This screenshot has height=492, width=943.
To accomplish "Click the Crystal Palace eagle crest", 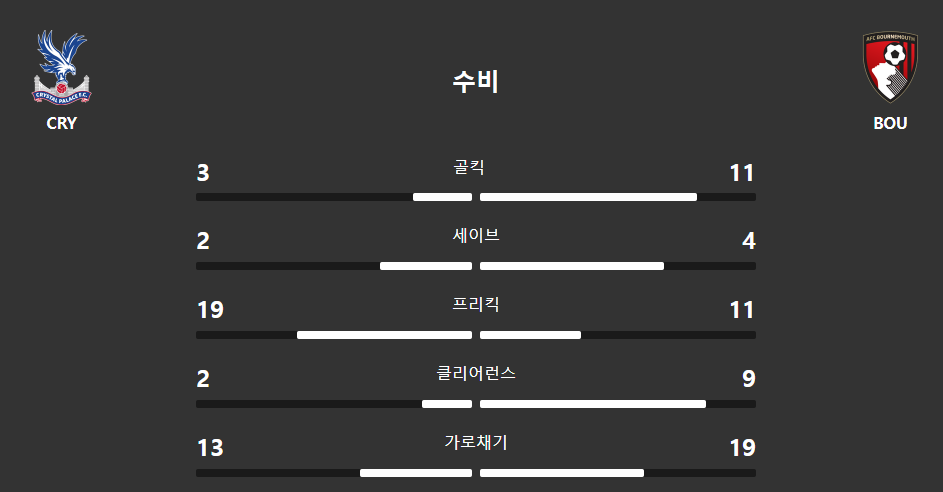I will click(x=61, y=67).
